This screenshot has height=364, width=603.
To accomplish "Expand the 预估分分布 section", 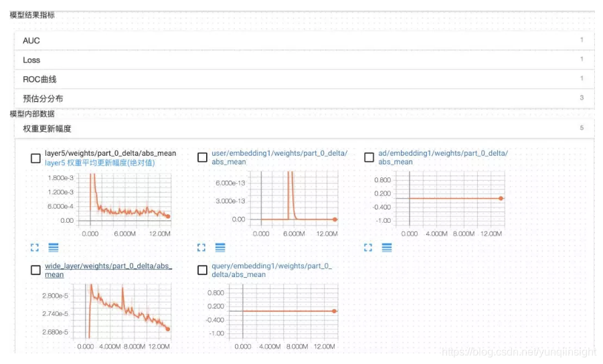I will point(305,98).
